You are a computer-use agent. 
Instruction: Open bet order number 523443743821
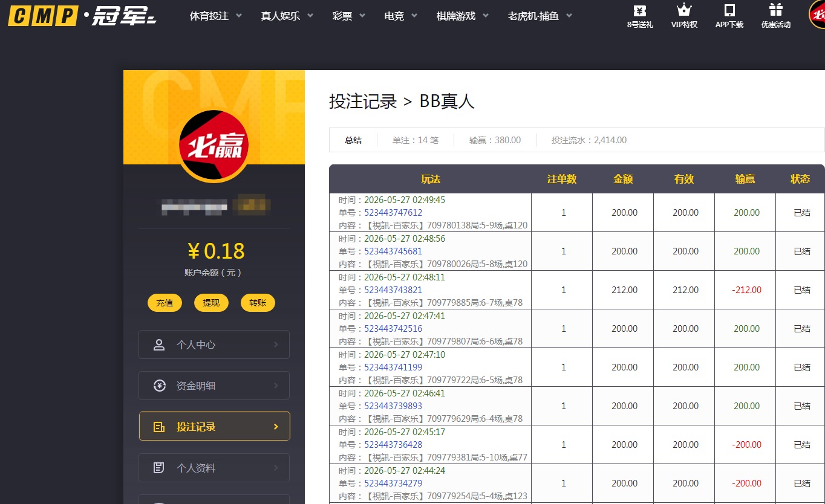393,290
